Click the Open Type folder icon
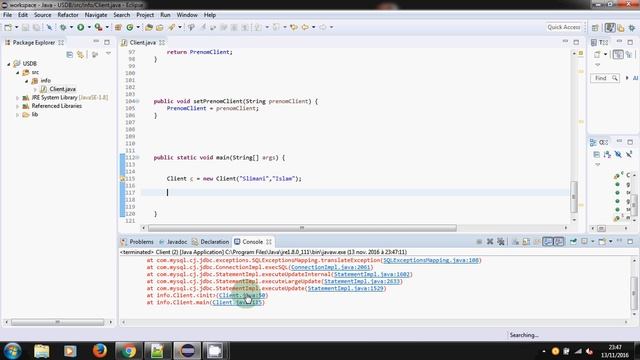This screenshot has width=640, height=360. (149, 27)
